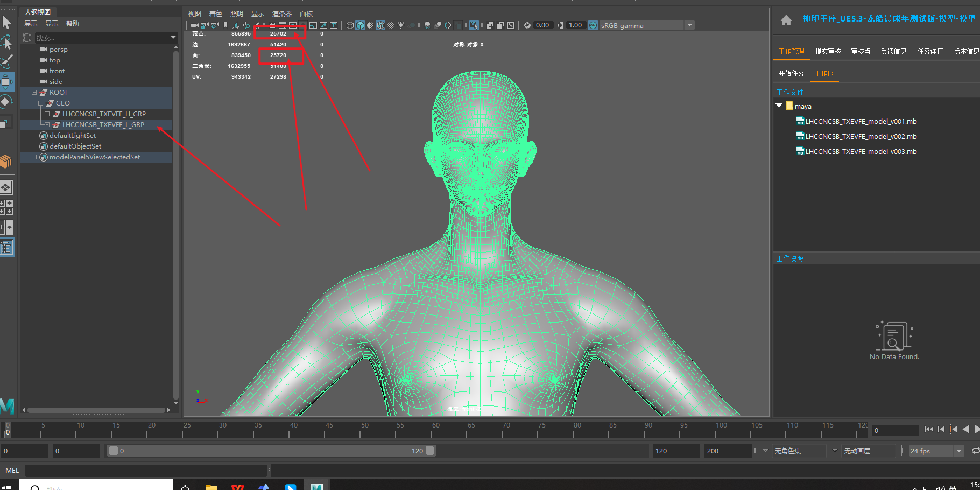
Task: Select the Move tool in toolbox
Action: pos(6,82)
